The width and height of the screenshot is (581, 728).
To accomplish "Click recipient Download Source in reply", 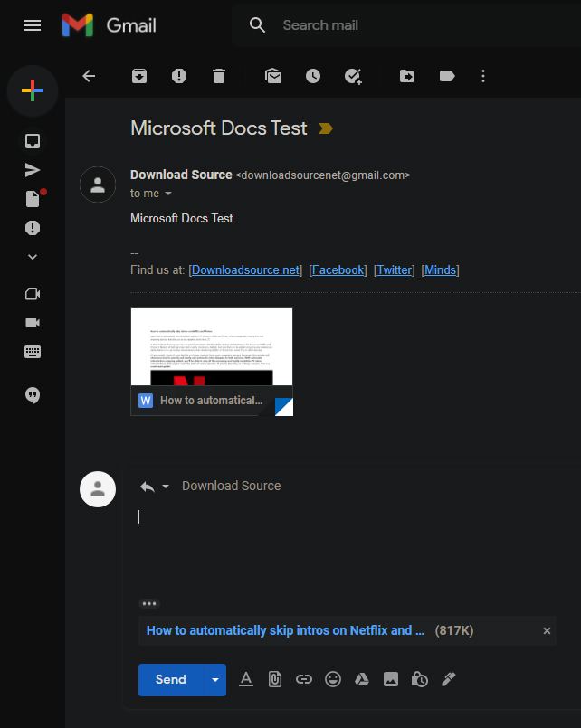I will tap(232, 486).
